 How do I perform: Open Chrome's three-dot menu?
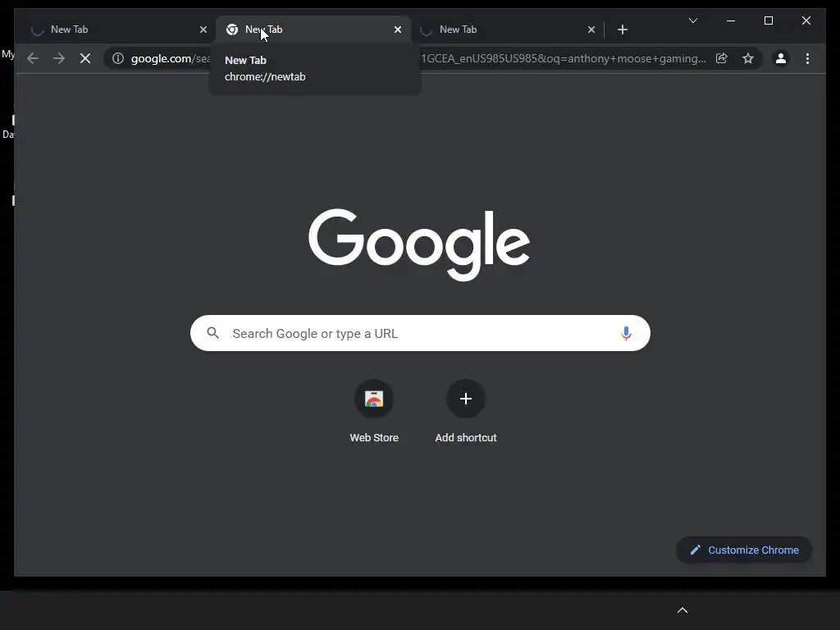click(807, 58)
